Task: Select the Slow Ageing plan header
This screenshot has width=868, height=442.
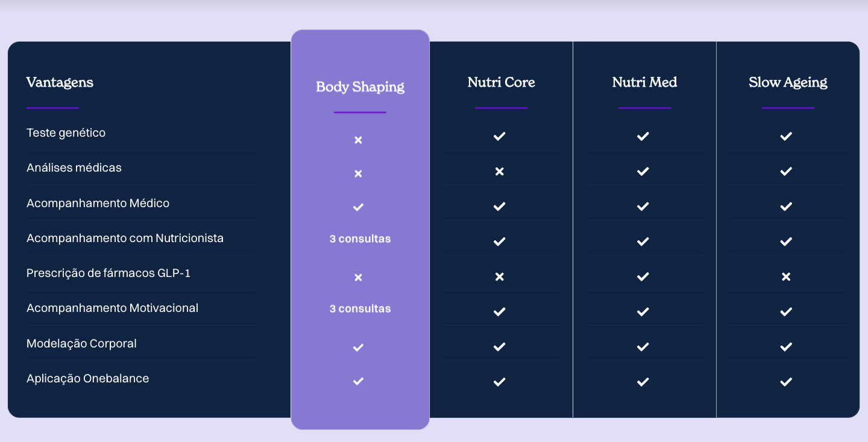Action: 788,82
